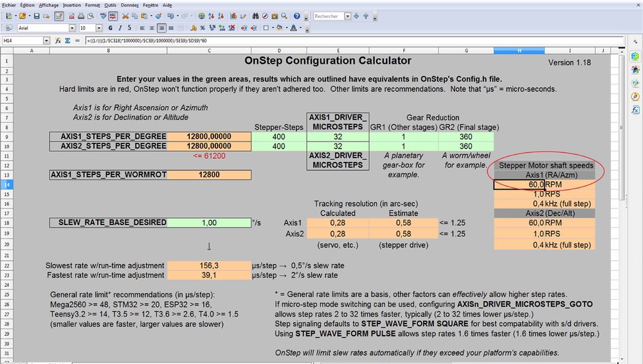Toggle italic formatting I button
Viewport: 643px width, 364px height.
[x=120, y=28]
